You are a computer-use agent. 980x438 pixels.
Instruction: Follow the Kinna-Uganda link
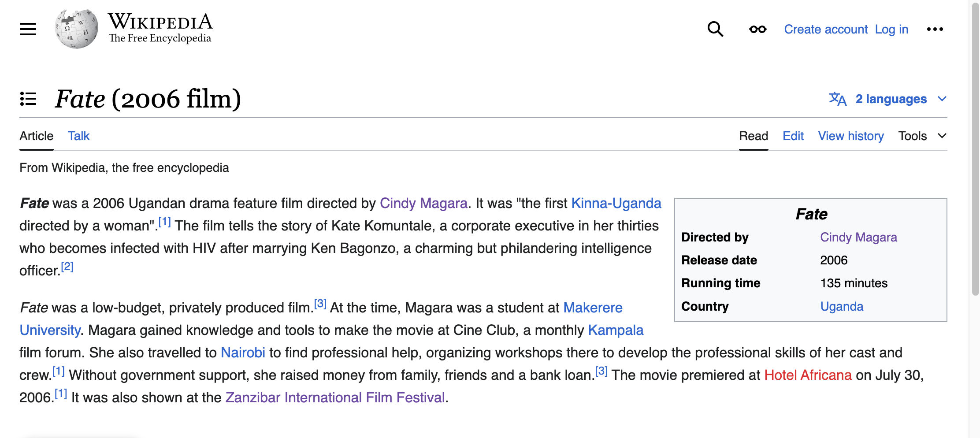[616, 203]
